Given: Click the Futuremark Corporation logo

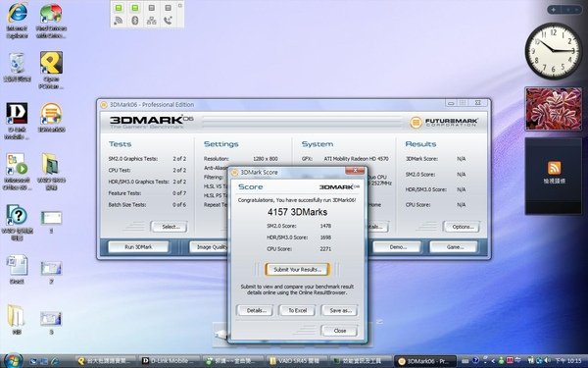Looking at the screenshot, I should (444, 122).
